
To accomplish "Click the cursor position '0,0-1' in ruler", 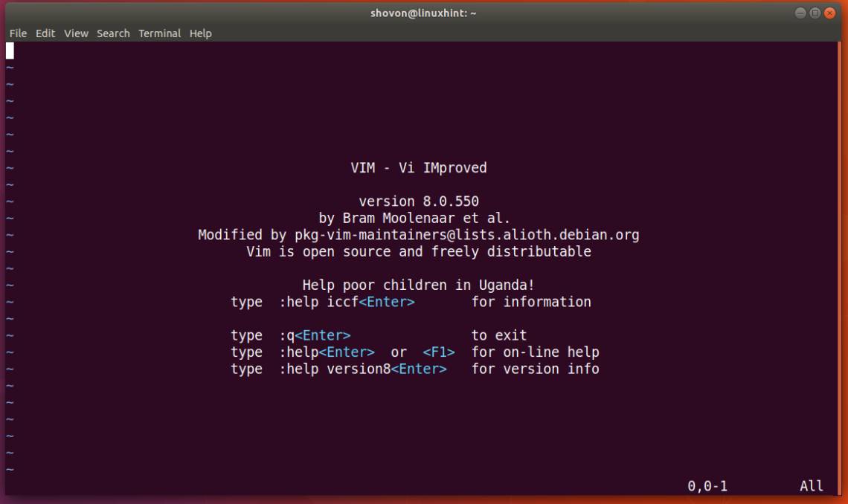I will point(707,486).
